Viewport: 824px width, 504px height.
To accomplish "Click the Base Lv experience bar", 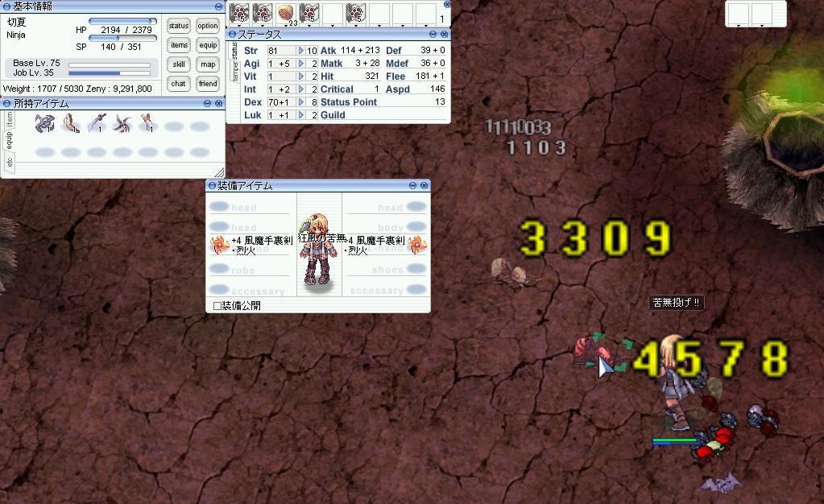I will [110, 64].
